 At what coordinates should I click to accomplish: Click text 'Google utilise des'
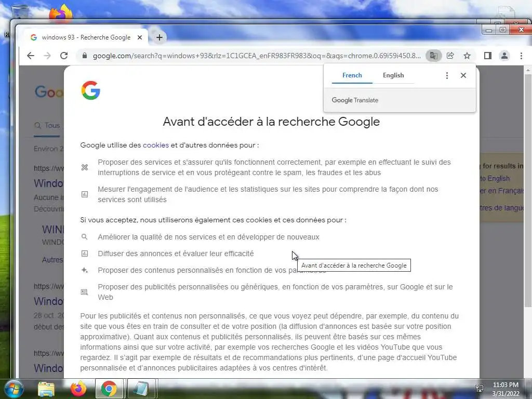[x=111, y=145]
